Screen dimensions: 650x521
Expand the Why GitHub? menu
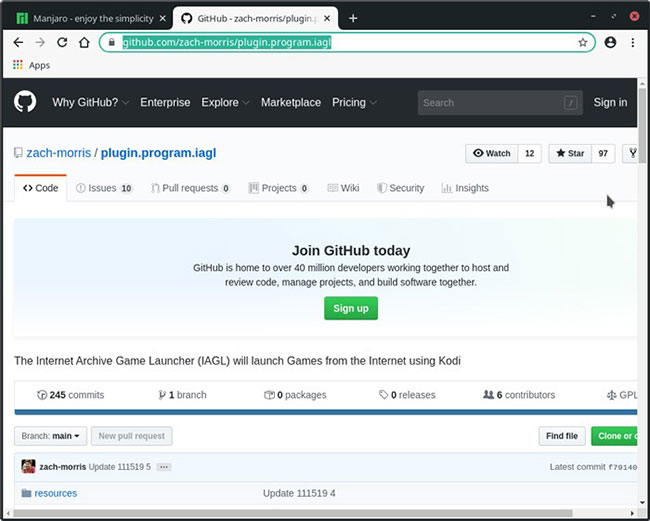[90, 102]
